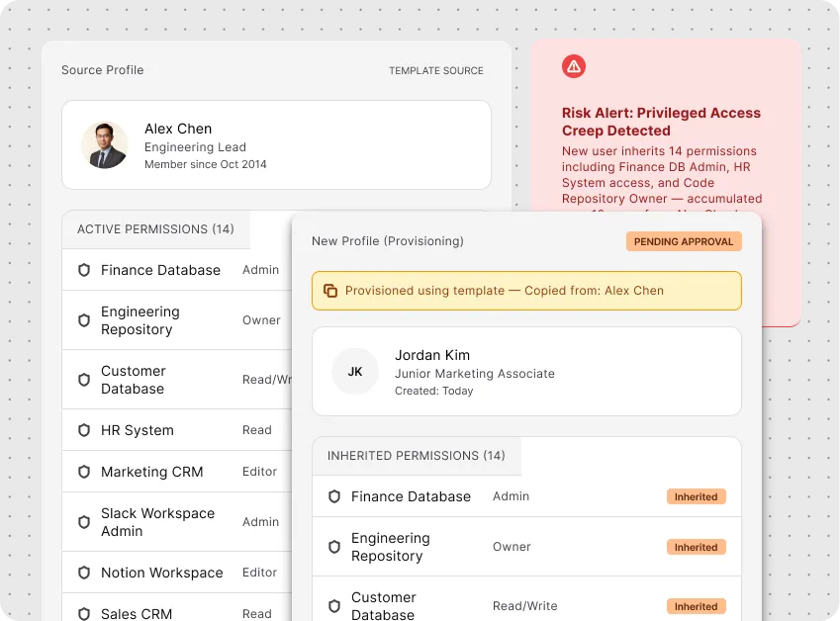Click the PENDING APPROVAL status badge

684,241
